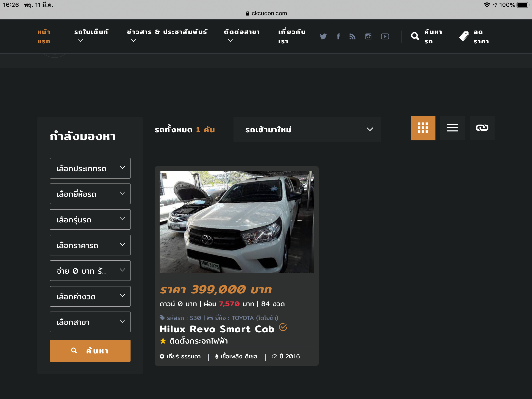Open the RSS feed icon
Viewport: 532px width, 399px height.
(352, 36)
